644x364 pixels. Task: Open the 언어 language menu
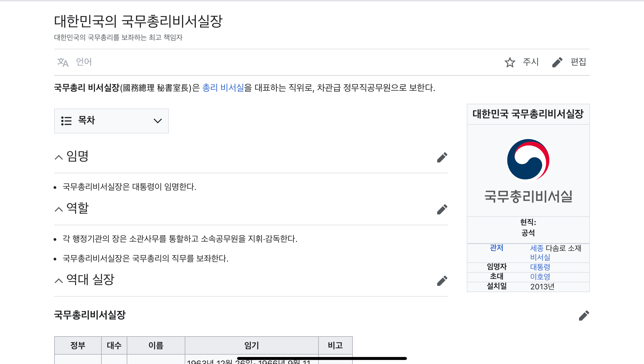84,62
